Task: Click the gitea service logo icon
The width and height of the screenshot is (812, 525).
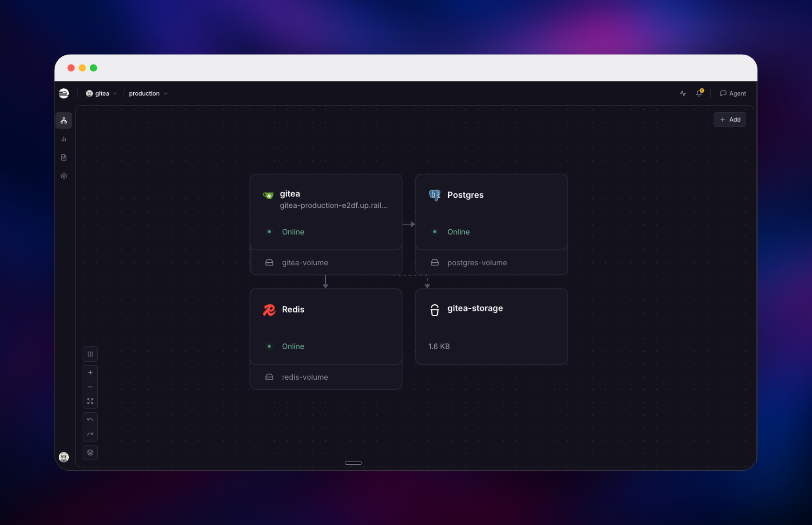Action: pyautogui.click(x=268, y=195)
